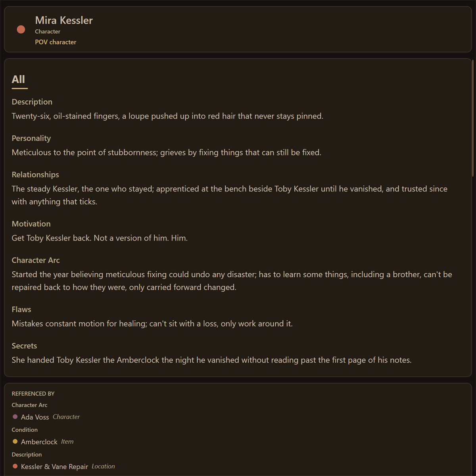
Task: Click the orange dot next to Kessler & Vane Repair
Action: [x=15, y=466]
